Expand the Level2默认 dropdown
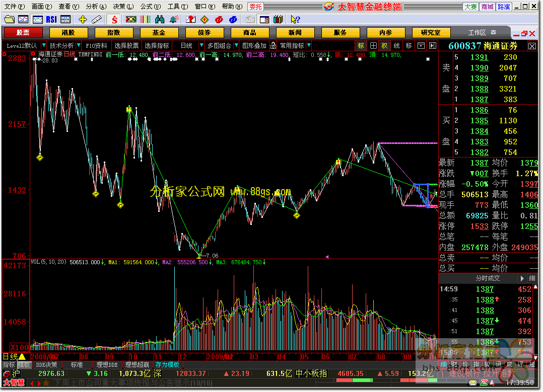The height and width of the screenshot is (392, 543). (x=44, y=45)
